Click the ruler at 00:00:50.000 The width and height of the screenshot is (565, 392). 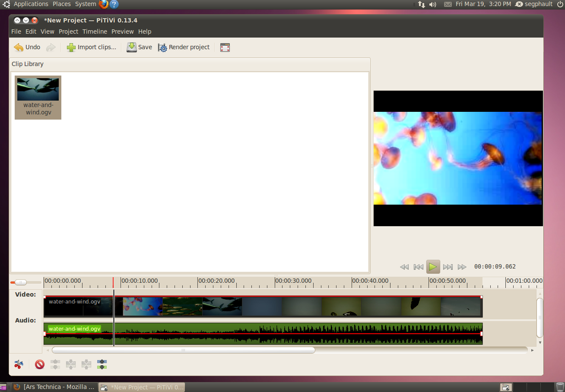click(447, 281)
